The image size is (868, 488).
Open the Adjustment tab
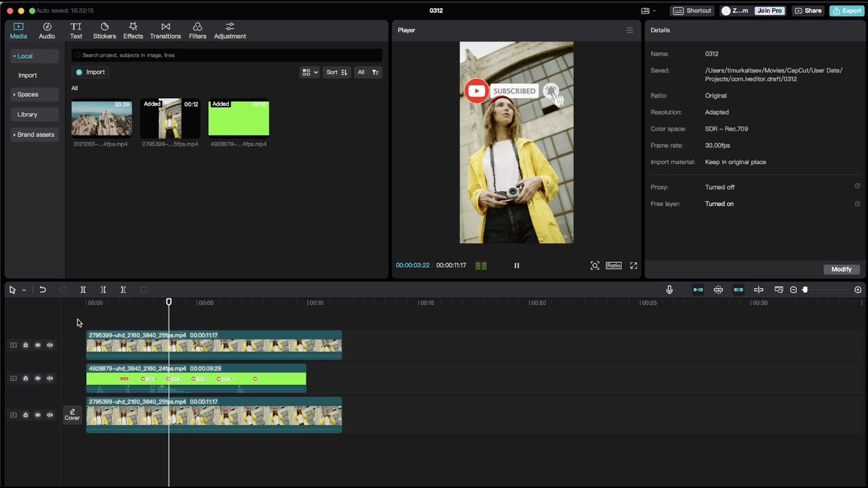(230, 30)
